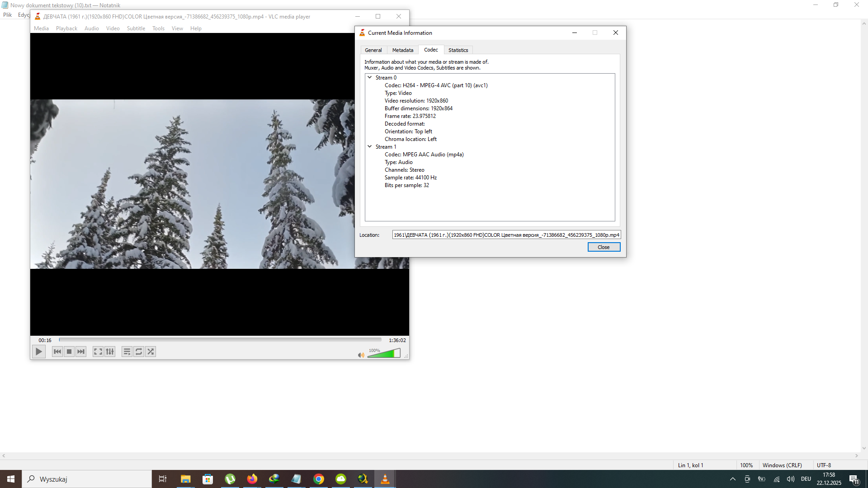
Task: Skip to next media in playlist
Action: tap(80, 352)
